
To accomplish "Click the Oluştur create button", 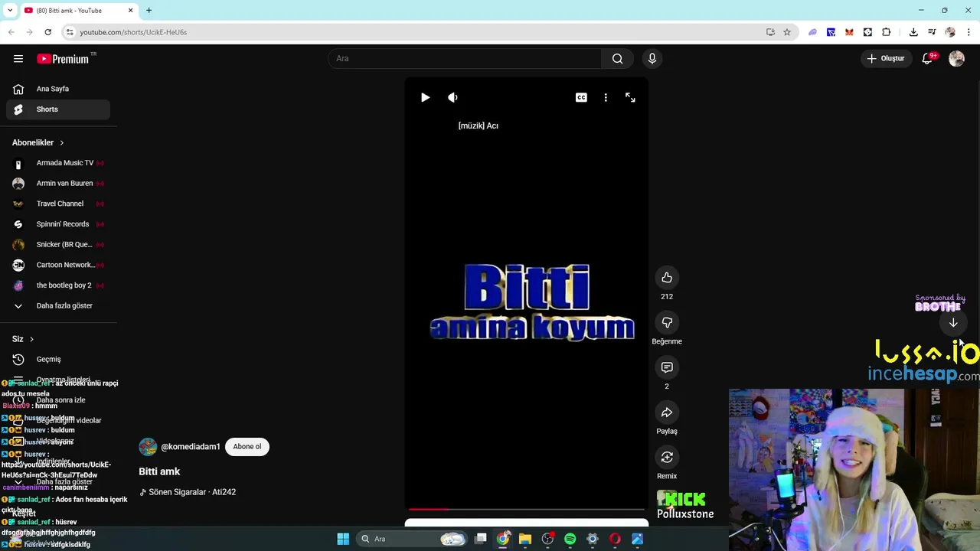I will (886, 58).
